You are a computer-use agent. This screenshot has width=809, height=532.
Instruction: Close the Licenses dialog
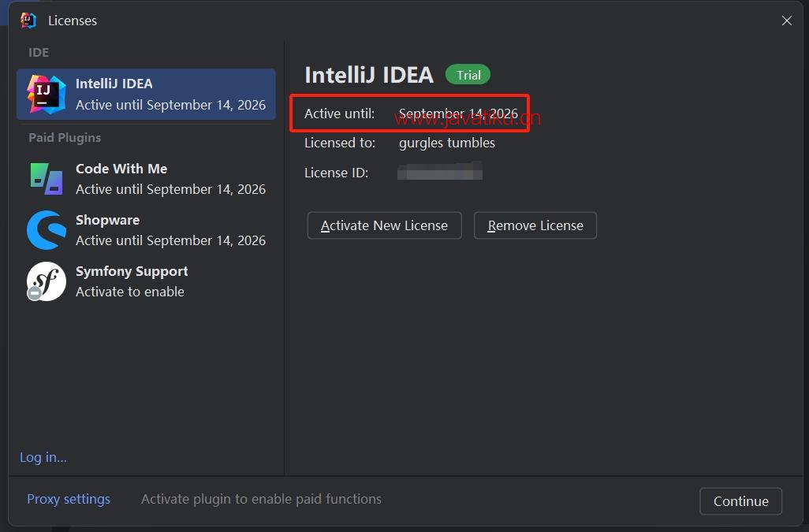click(x=787, y=20)
